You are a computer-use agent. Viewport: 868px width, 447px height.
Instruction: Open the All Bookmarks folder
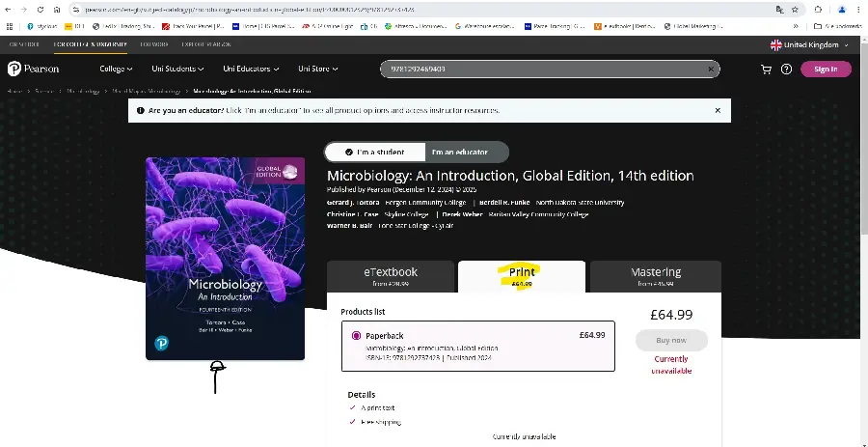839,26
